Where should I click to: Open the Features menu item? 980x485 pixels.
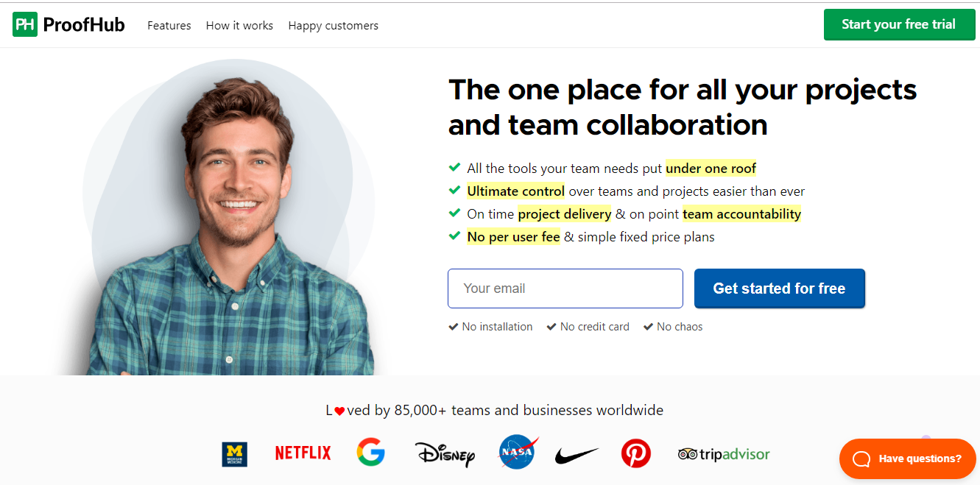coord(169,25)
